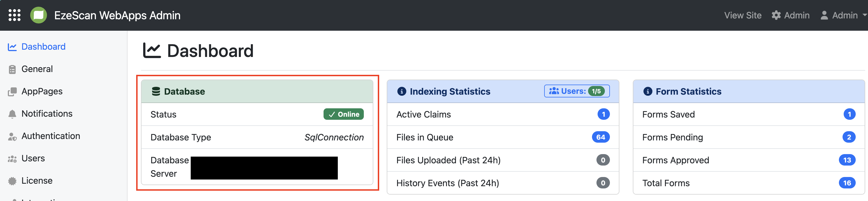
Task: Click the users icon in Users badge
Action: pyautogui.click(x=554, y=91)
